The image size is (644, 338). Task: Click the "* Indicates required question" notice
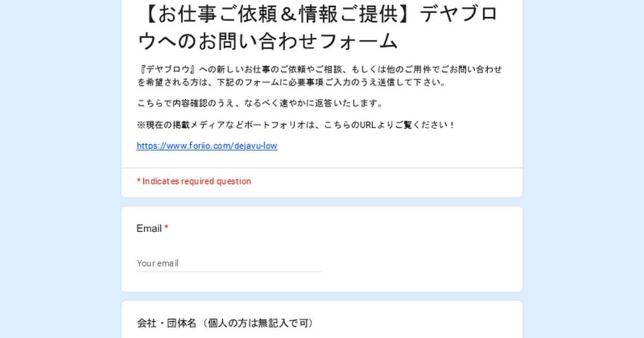point(194,181)
